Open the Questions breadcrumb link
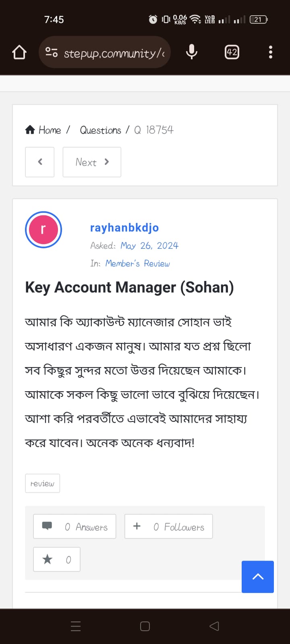 coord(100,130)
